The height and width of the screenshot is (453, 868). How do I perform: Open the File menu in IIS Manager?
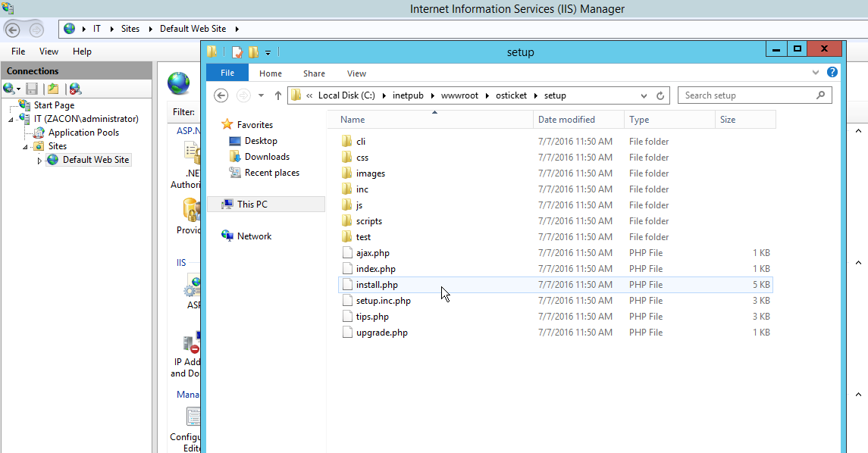[18, 52]
